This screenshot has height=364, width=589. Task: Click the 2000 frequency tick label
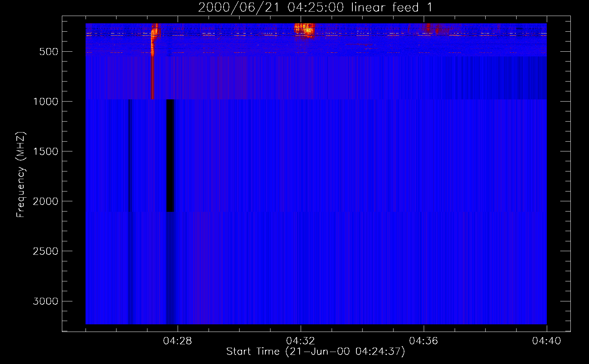(46, 201)
